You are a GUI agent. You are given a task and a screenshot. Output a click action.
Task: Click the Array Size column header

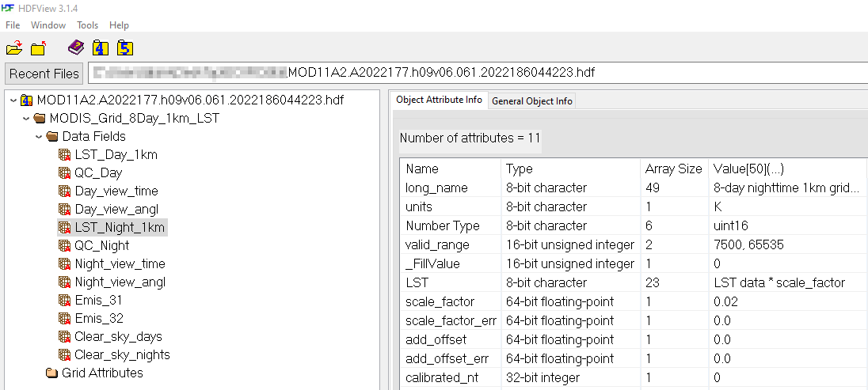tap(674, 168)
